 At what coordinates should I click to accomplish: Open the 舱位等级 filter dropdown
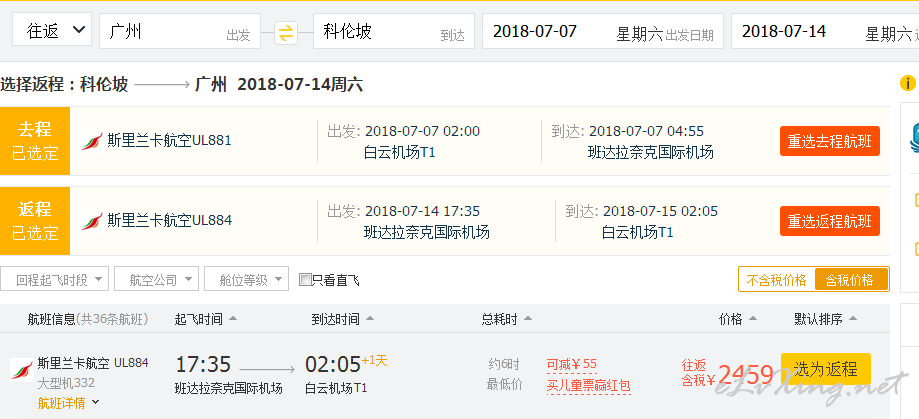pyautogui.click(x=246, y=279)
